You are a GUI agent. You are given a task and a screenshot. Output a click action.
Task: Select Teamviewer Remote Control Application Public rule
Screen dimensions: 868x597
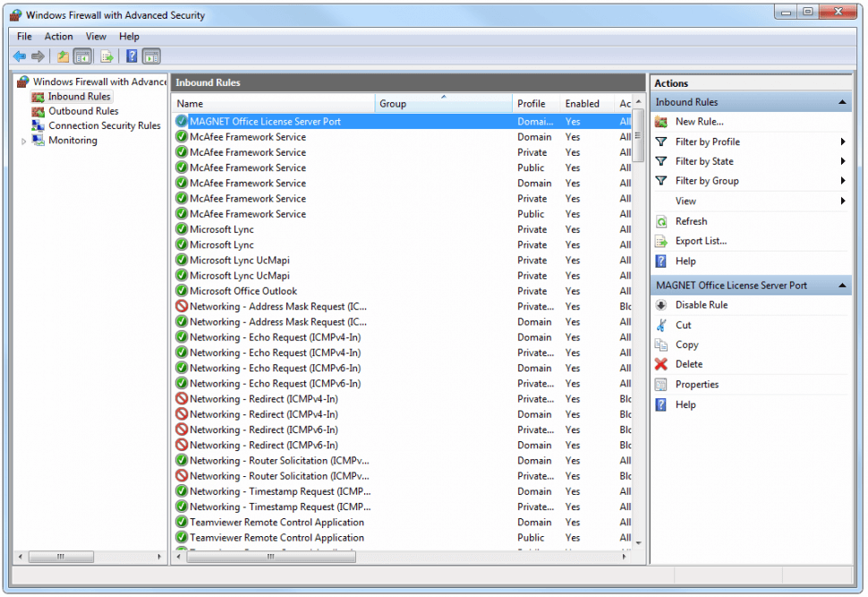[402, 538]
